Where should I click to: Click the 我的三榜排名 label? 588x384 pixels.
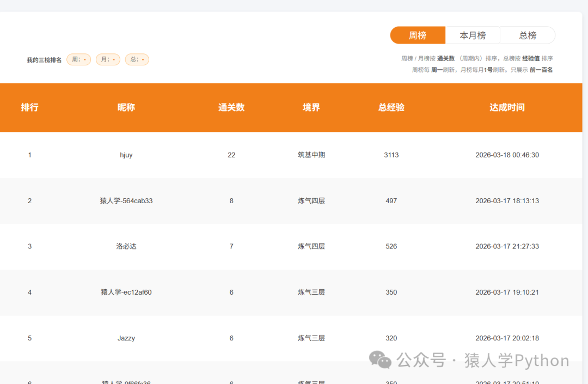(44, 60)
